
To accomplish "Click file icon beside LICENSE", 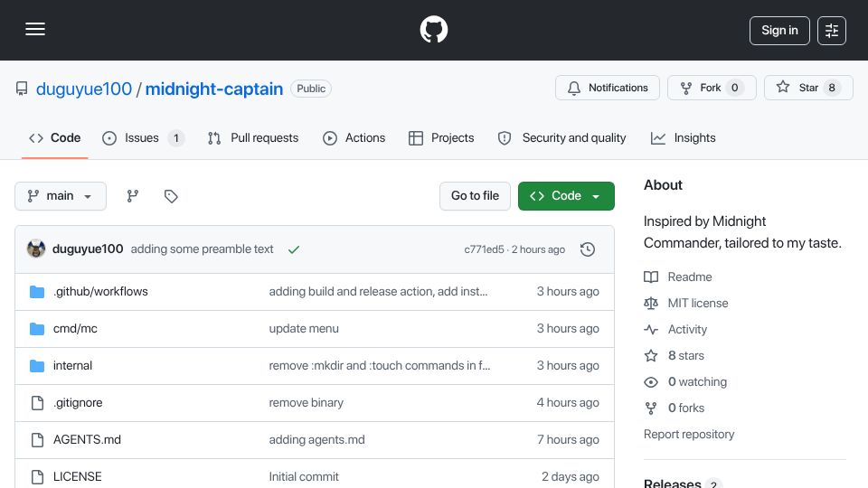I will (37, 477).
